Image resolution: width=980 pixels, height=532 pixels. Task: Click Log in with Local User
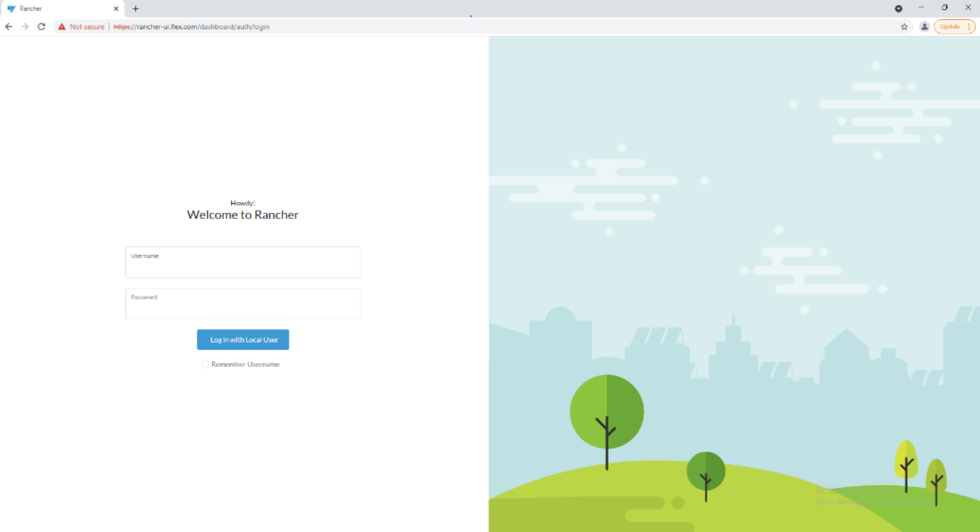click(243, 339)
